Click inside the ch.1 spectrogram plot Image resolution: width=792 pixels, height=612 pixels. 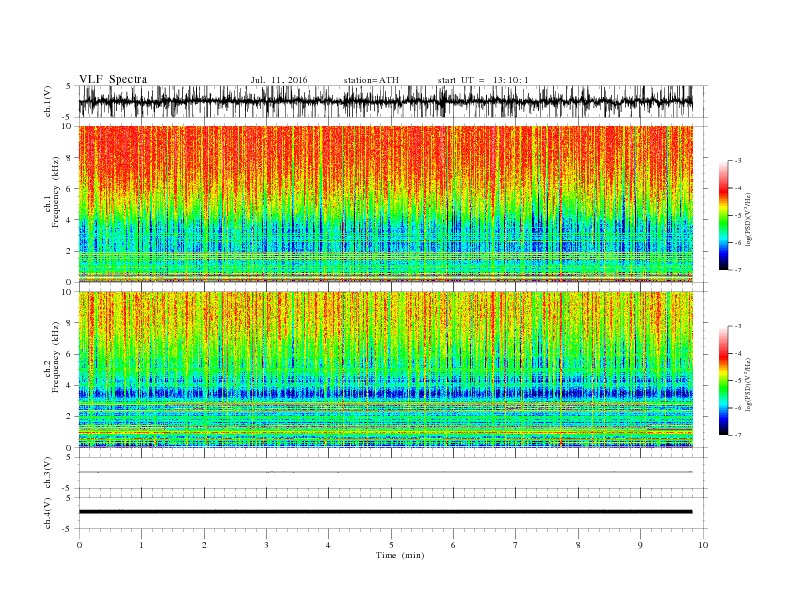385,204
